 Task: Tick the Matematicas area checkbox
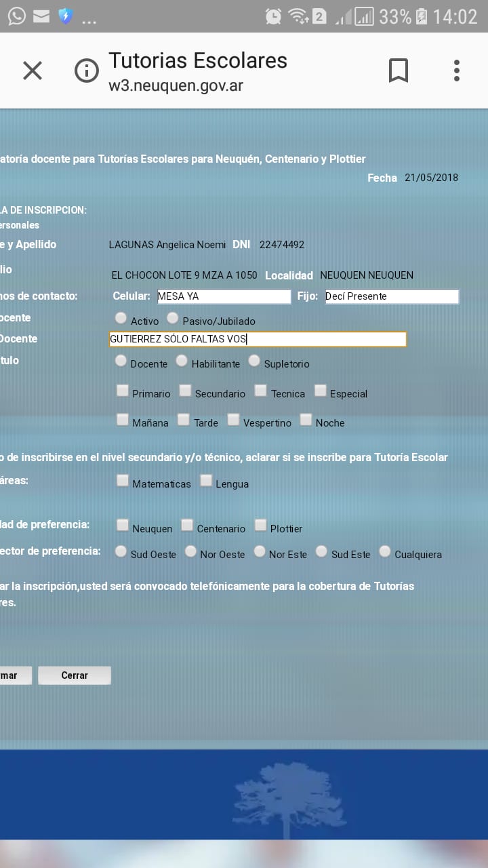pyautogui.click(x=122, y=481)
